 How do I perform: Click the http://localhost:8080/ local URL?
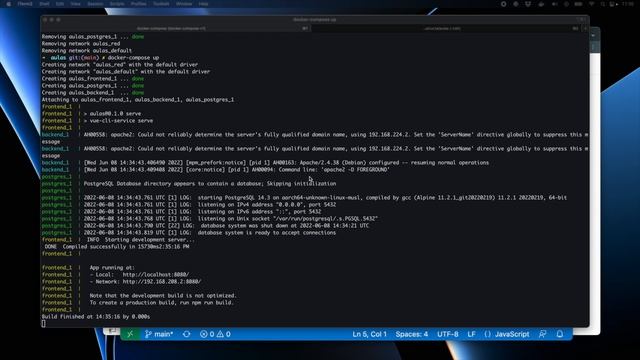[156, 275]
